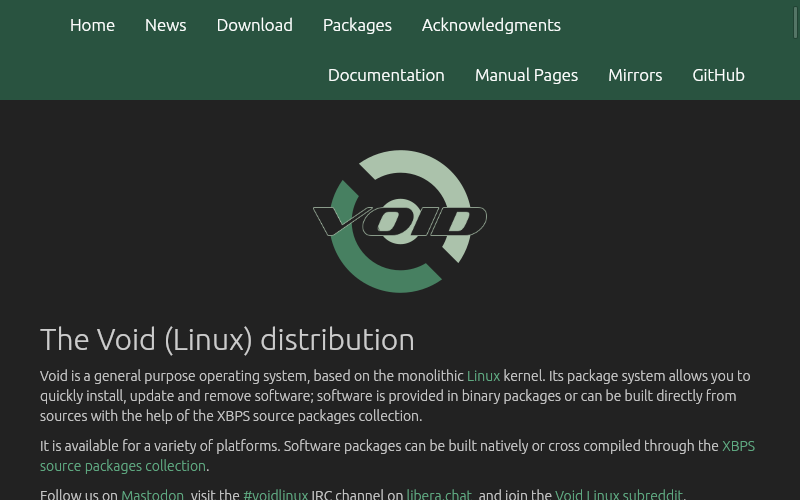The width and height of the screenshot is (800, 500).
Task: Open the #voidlinux IRC channel link
Action: (275, 494)
